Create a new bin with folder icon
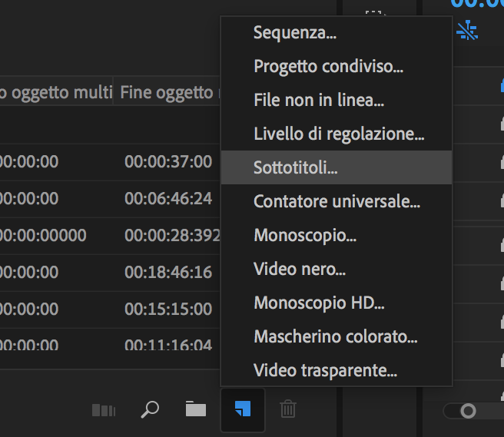 pos(196,409)
